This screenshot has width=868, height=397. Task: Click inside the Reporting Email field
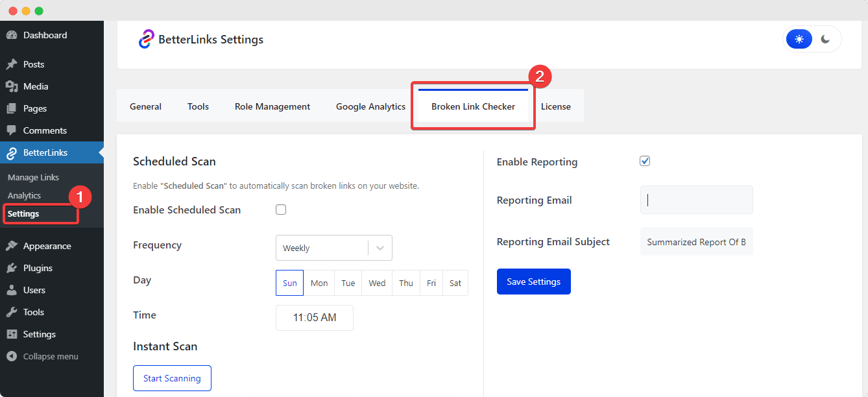(x=696, y=200)
